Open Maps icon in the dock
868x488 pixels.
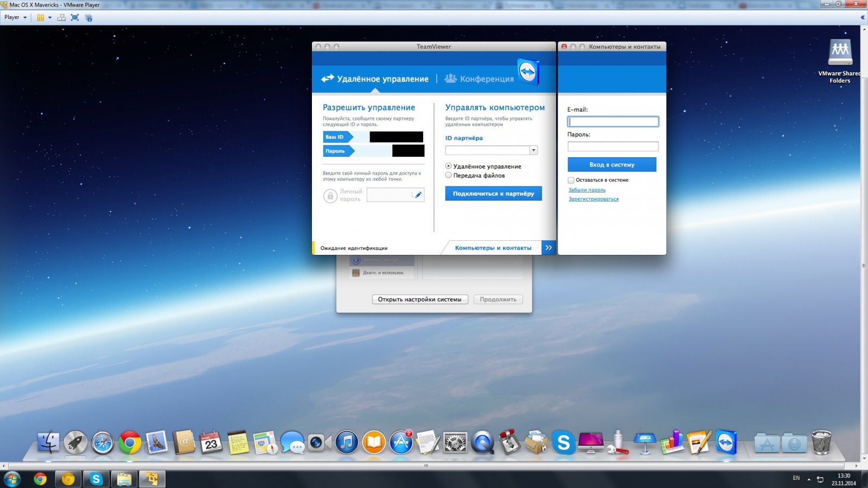pyautogui.click(x=265, y=442)
